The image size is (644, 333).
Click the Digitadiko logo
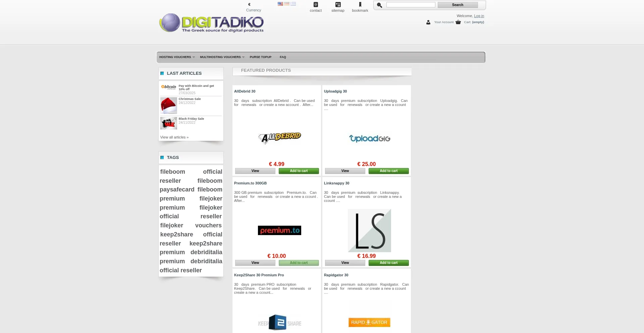(211, 23)
